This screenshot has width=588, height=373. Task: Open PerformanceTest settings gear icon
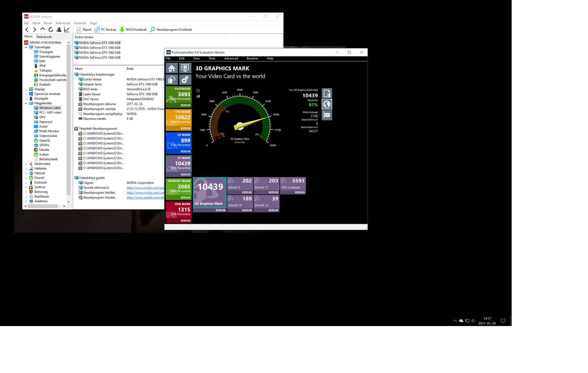tap(185, 80)
